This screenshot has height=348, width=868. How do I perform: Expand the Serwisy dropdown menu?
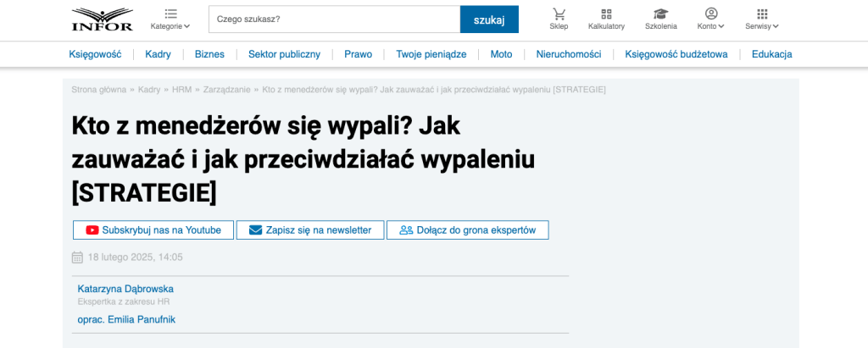762,26
